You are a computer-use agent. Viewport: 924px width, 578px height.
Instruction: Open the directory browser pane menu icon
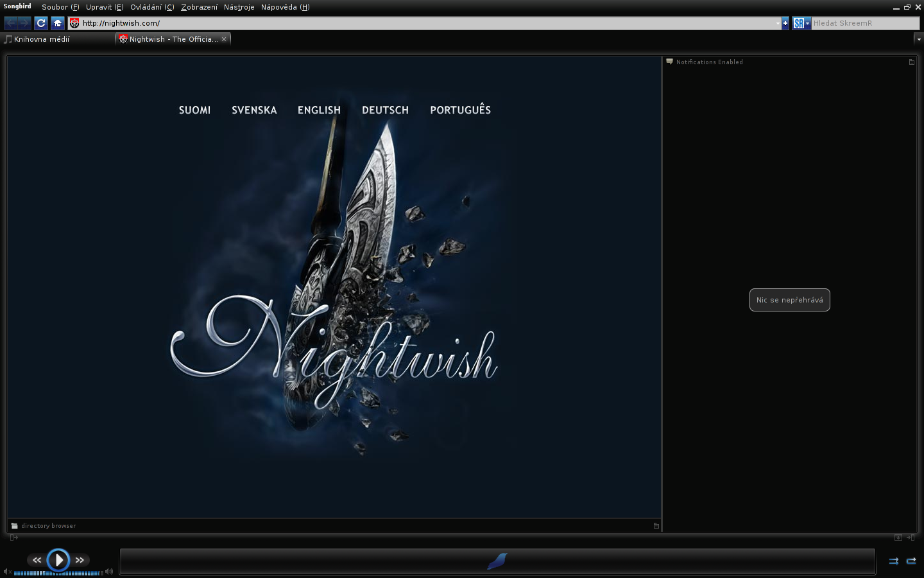coord(656,526)
